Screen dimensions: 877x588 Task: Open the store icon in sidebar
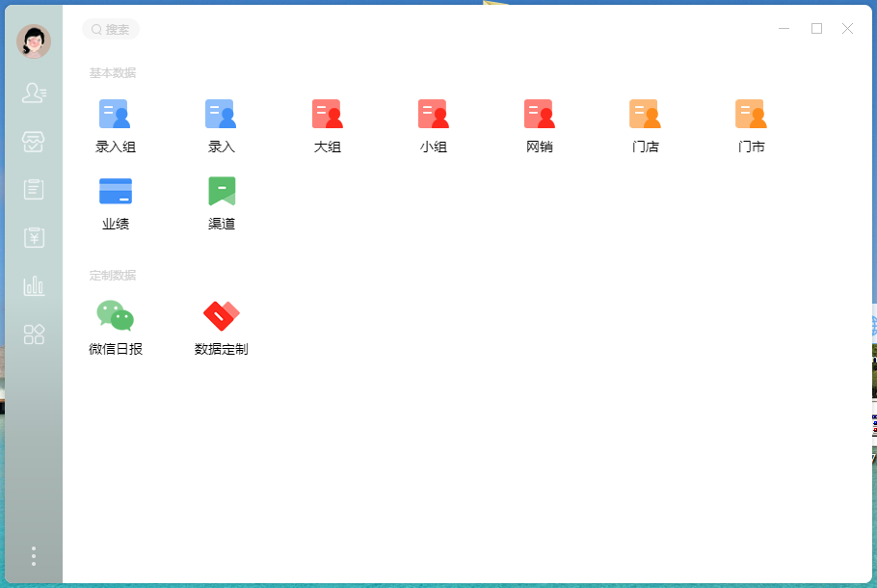tap(34, 142)
